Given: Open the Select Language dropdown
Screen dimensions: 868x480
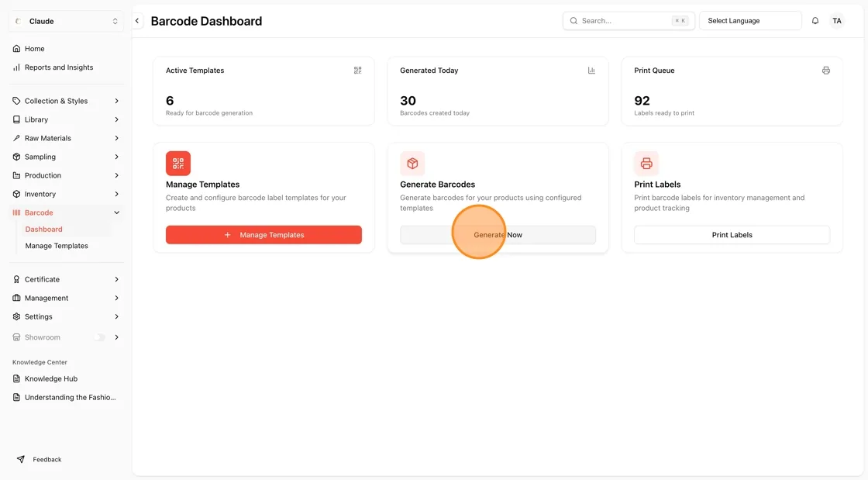Looking at the screenshot, I should point(750,21).
